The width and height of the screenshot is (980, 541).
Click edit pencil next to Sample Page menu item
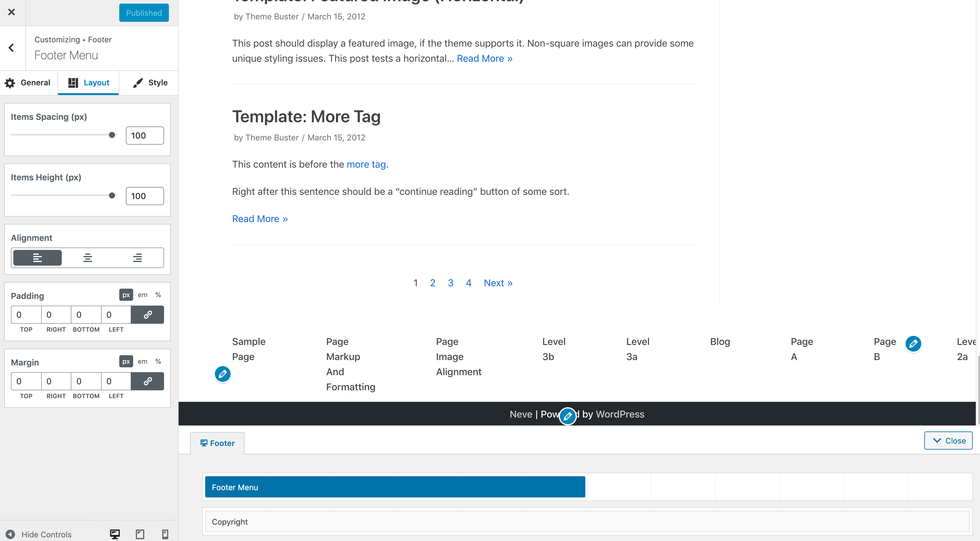click(222, 374)
